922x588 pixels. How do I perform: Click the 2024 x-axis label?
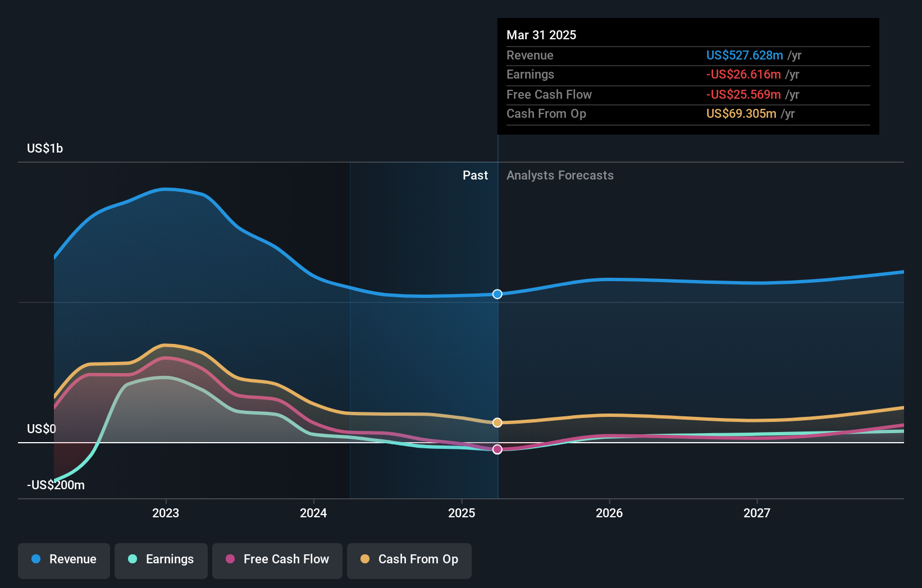point(313,513)
